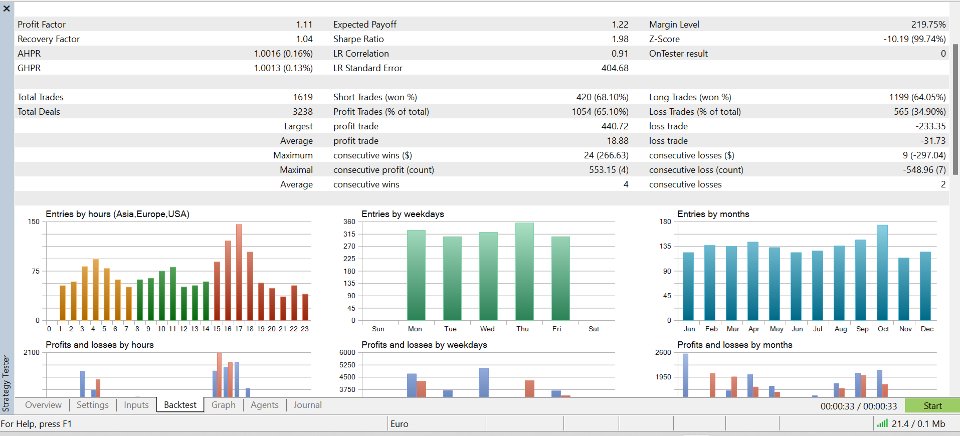This screenshot has width=960, height=436.
Task: Open the Settings tab
Action: point(92,405)
